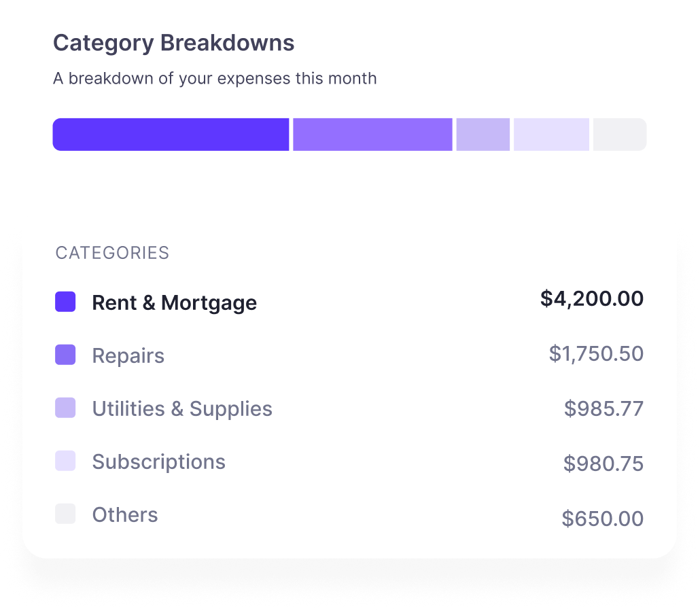Select the Repairs segment in the breakdown bar
The image size is (700, 611).
click(x=373, y=135)
